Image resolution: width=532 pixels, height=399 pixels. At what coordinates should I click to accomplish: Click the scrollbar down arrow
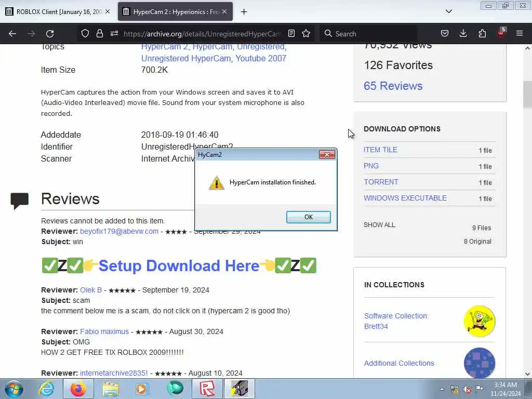tap(527, 374)
